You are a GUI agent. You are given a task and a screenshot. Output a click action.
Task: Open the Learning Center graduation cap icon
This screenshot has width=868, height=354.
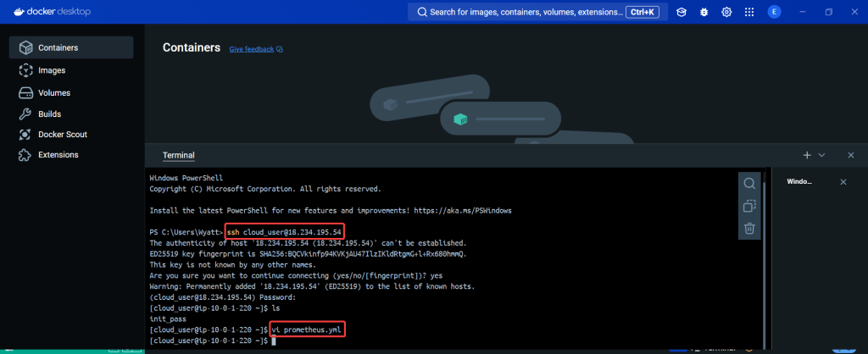[682, 13]
